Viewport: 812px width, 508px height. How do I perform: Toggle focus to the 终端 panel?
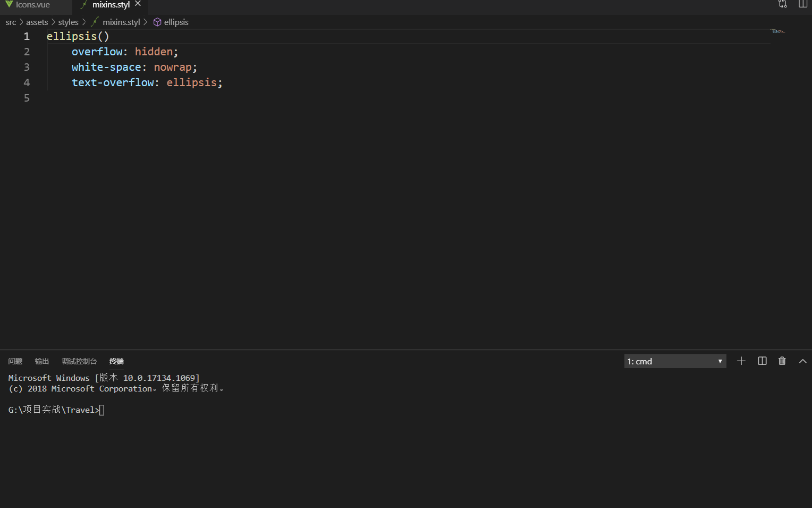coord(116,361)
